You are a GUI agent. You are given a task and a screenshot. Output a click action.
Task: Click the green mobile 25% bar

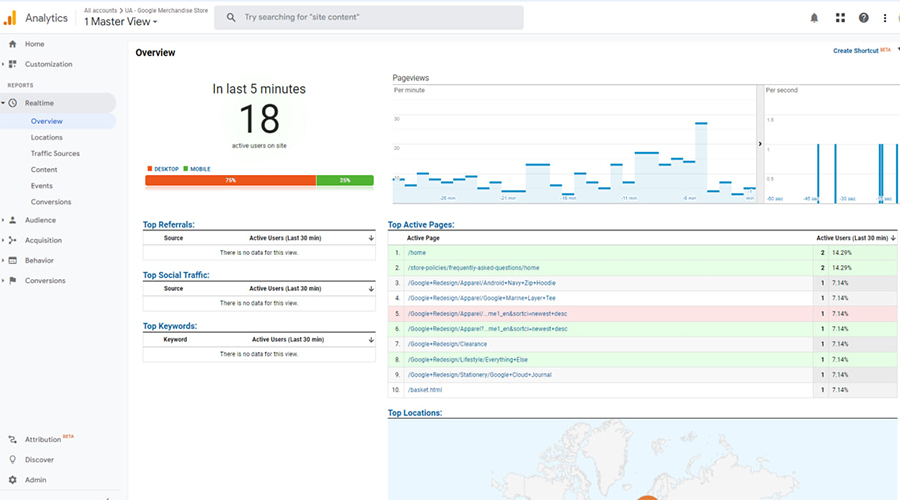point(345,180)
